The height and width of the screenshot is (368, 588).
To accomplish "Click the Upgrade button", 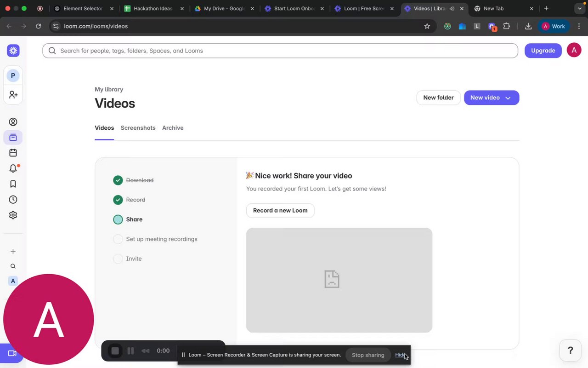I will pos(543,51).
